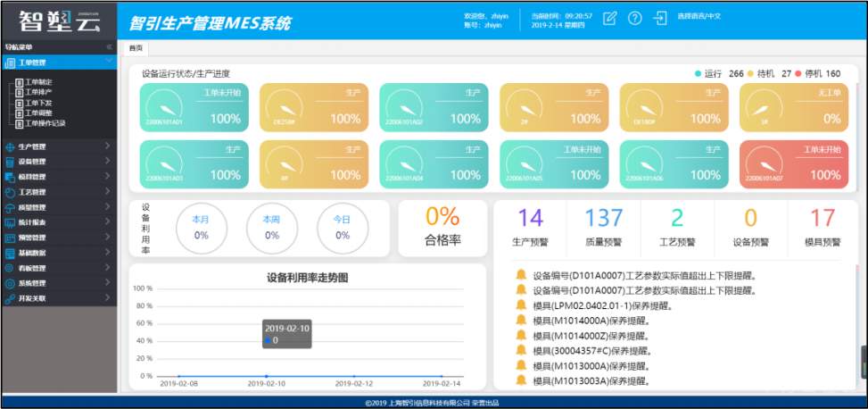This screenshot has width=868, height=409.
Task: Open 工单制定 in the navigation tree
Action: tap(38, 82)
